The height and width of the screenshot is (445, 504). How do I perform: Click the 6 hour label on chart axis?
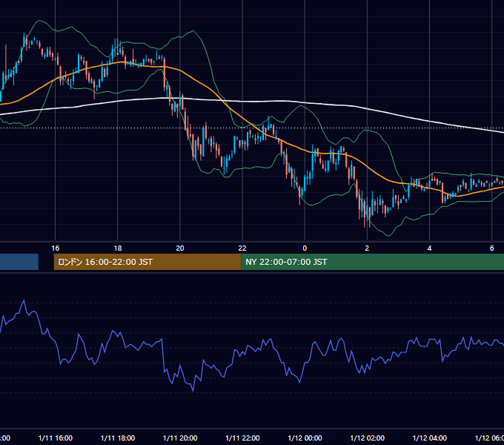[x=492, y=248]
